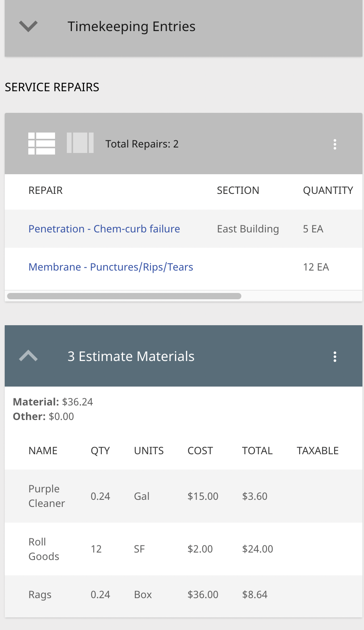Image resolution: width=364 pixels, height=630 pixels.
Task: Click Rags cost $36.00
Action: point(203,595)
